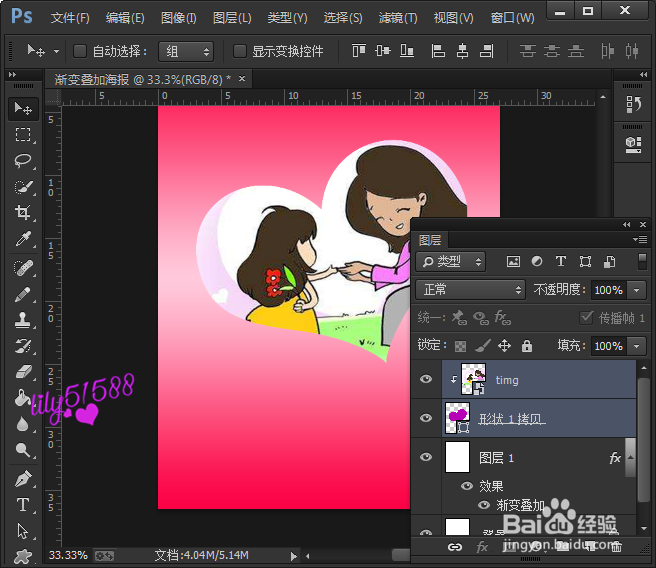The width and height of the screenshot is (656, 568).
Task: Select the Pen tool
Action: coord(23,479)
